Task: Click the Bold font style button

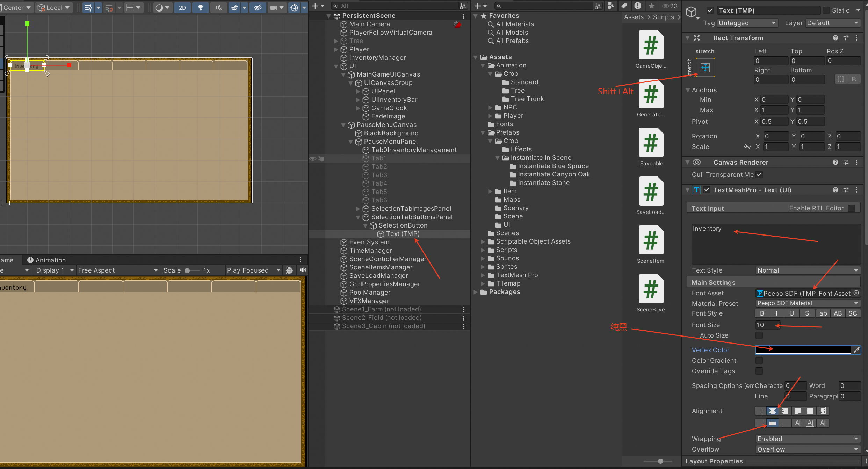Action: (762, 313)
